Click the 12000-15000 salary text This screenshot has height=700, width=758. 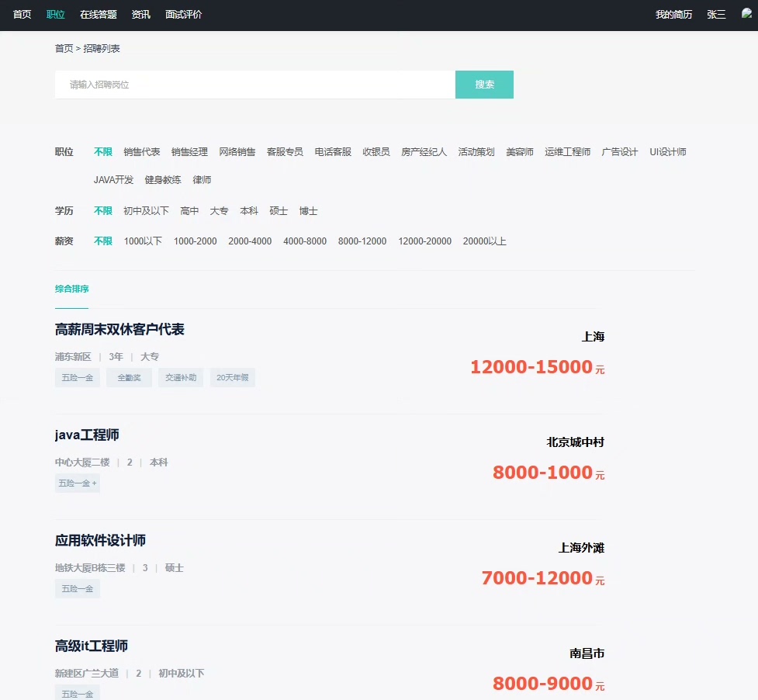[x=531, y=367]
